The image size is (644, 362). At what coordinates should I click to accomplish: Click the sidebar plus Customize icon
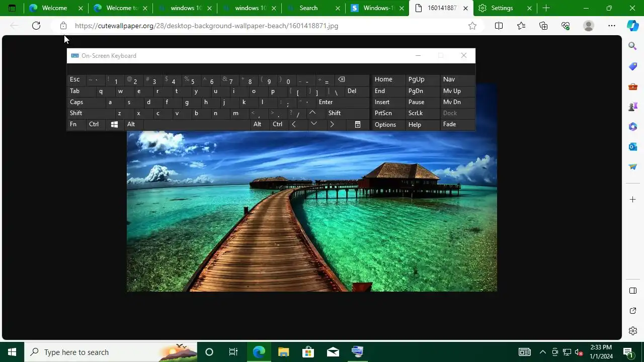click(633, 200)
